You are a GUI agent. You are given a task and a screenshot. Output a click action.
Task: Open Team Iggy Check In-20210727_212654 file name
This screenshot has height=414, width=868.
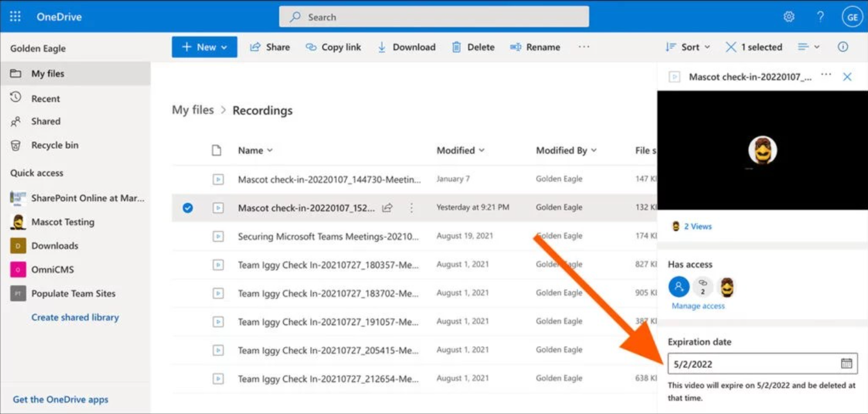(x=328, y=379)
